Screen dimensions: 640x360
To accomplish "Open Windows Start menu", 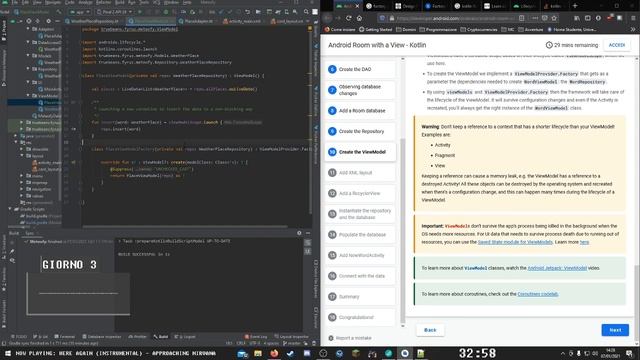I will click(7, 353).
